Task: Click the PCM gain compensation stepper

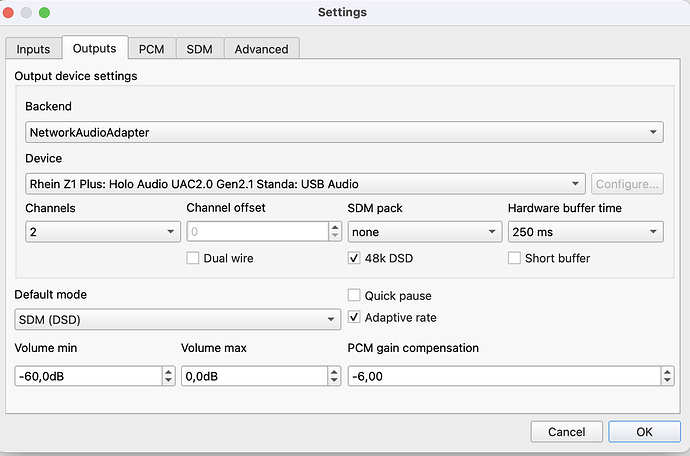Action: point(667,376)
